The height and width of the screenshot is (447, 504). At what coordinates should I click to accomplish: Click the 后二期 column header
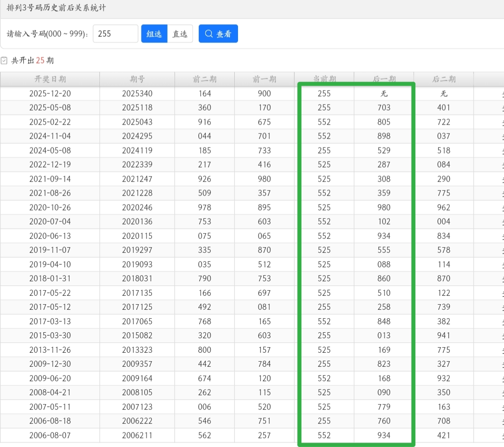click(x=443, y=79)
